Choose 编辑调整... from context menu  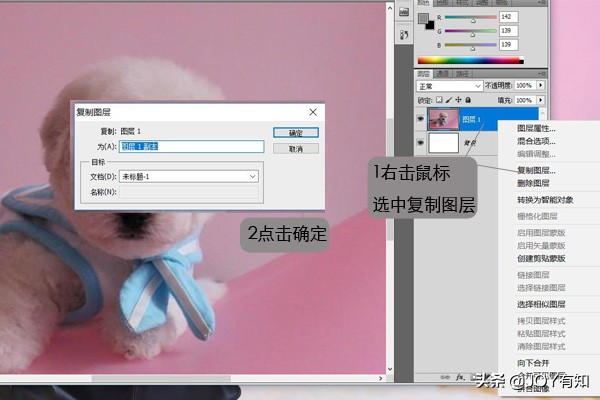point(536,154)
